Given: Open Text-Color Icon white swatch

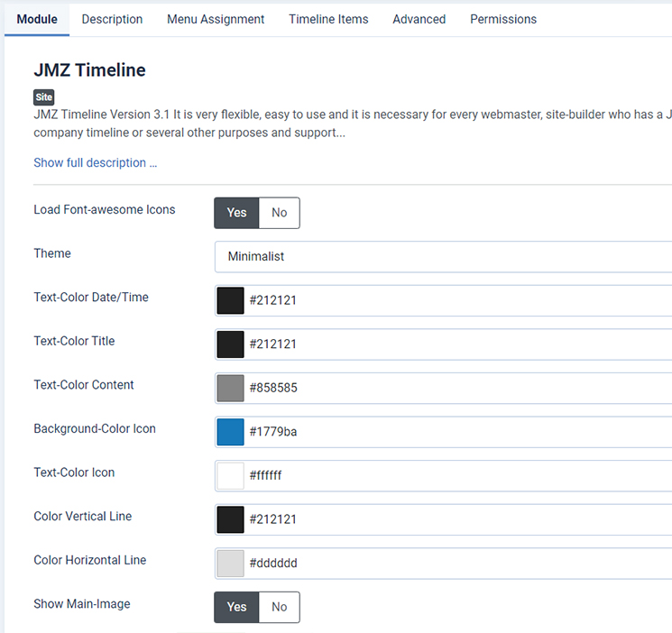Looking at the screenshot, I should tap(231, 476).
